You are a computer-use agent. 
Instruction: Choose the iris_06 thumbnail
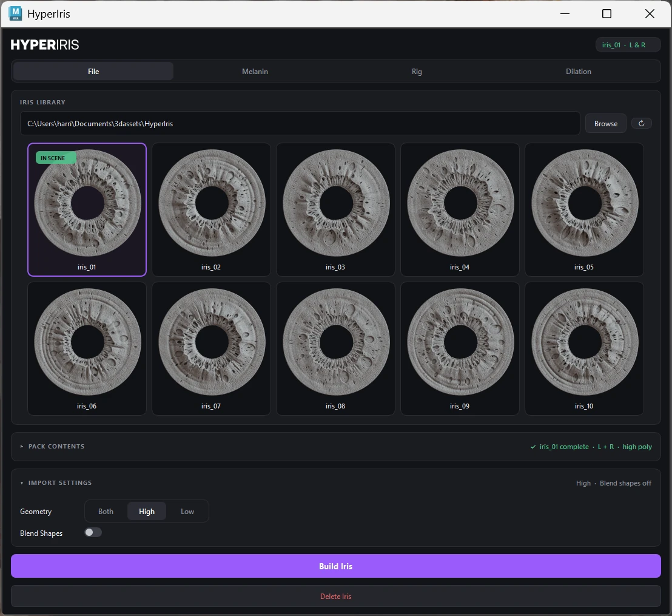(87, 348)
